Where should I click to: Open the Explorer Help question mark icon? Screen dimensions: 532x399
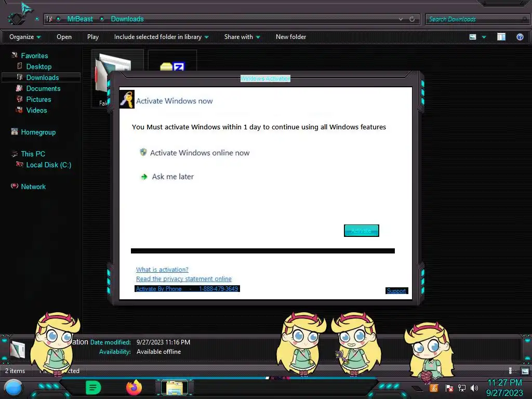point(520,37)
